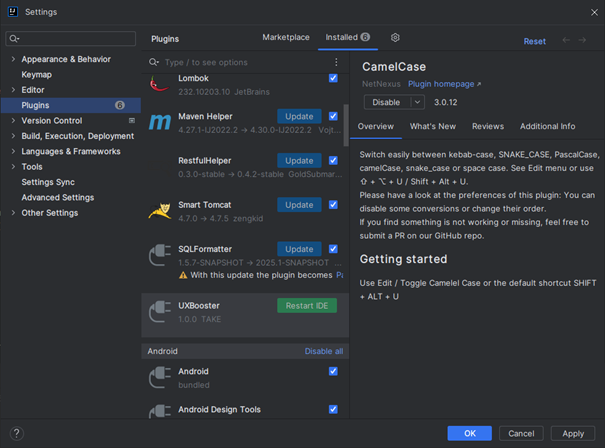605x448 pixels.
Task: Click the SQLFormatter plug icon
Action: pos(160,255)
